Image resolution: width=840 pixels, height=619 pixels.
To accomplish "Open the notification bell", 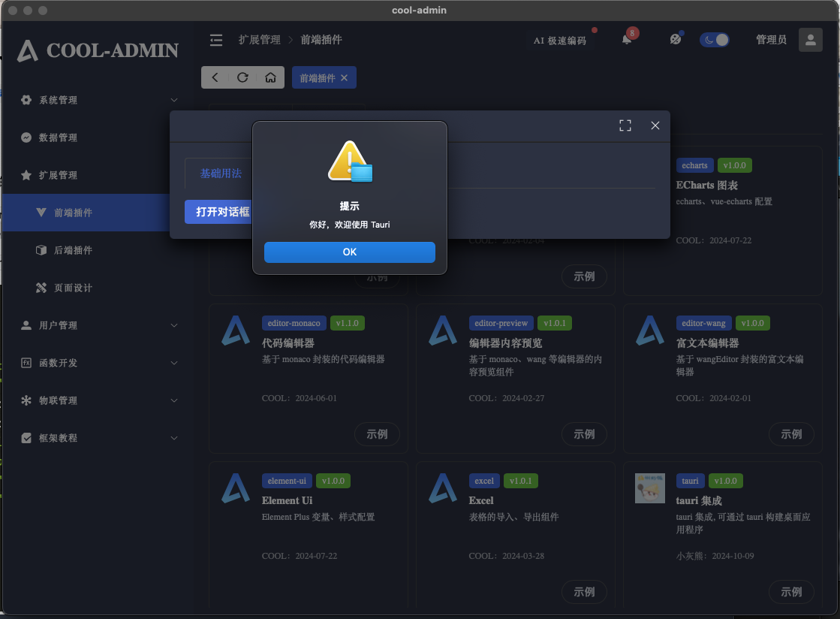I will [x=627, y=40].
